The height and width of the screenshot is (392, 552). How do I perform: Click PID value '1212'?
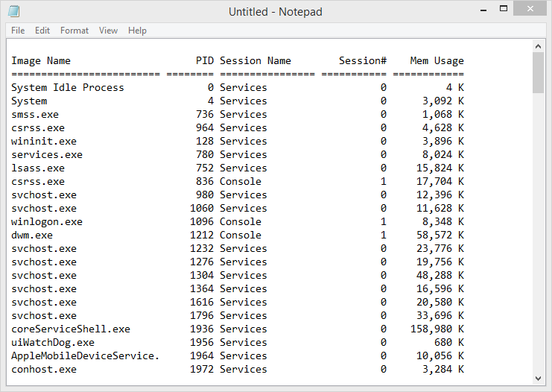point(202,235)
